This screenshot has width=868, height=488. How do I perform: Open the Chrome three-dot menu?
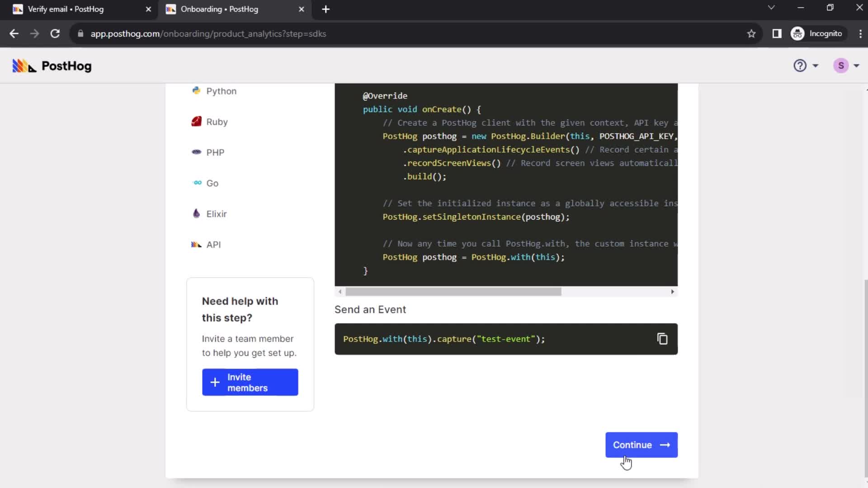point(860,33)
